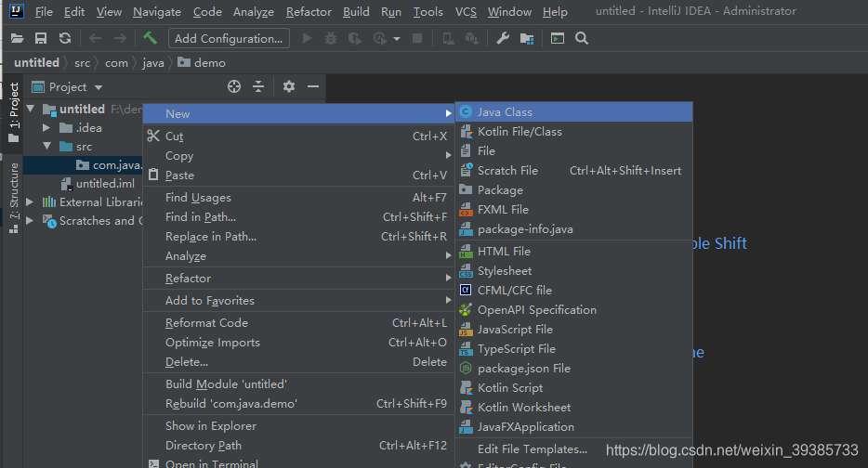Choose Kotlin File/Class option
This screenshot has width=868, height=468.
point(574,132)
